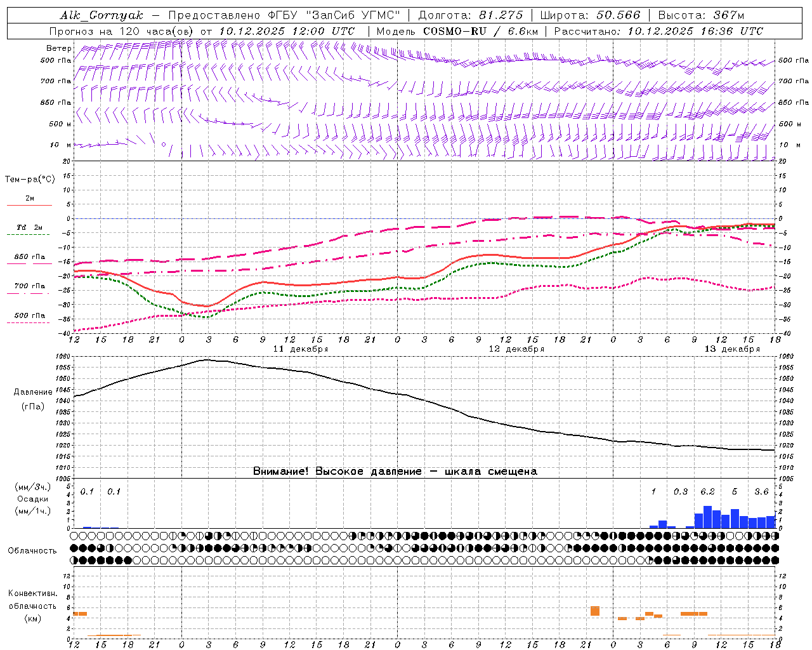
Task: Click the (км) convective cloud unit label
Action: click(33, 618)
